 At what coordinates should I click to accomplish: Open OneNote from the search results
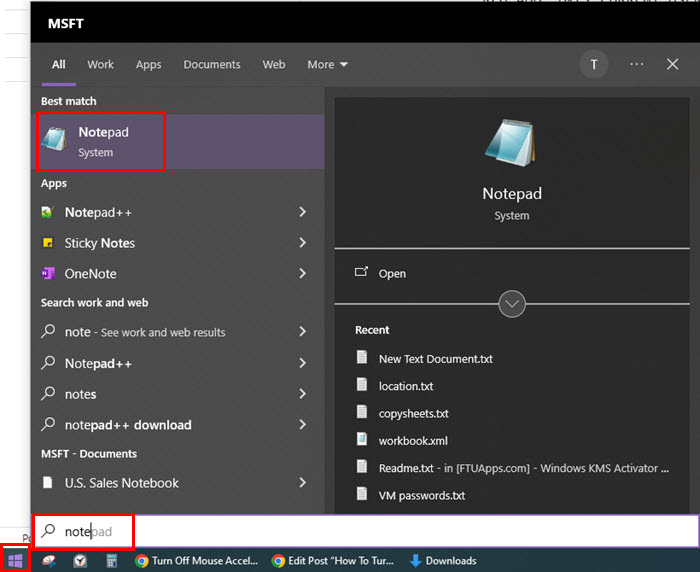coord(90,274)
